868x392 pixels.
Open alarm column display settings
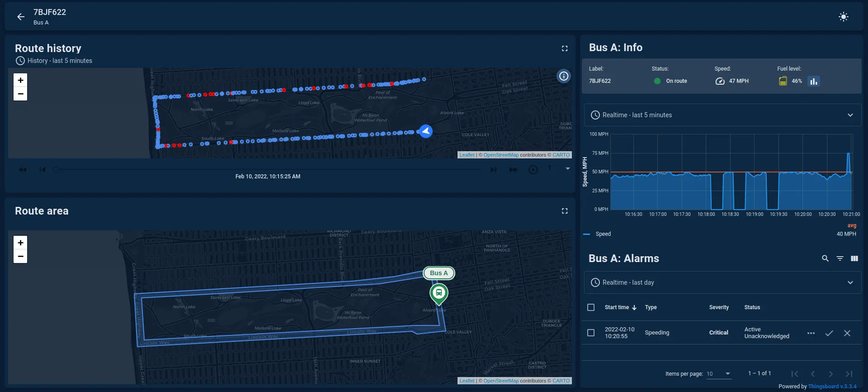[x=854, y=258]
